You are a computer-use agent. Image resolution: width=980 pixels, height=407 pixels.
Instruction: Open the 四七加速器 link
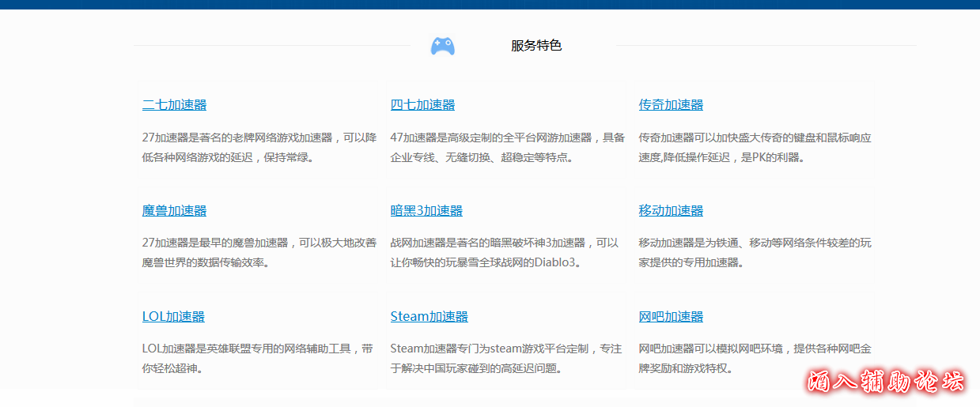[x=422, y=105]
